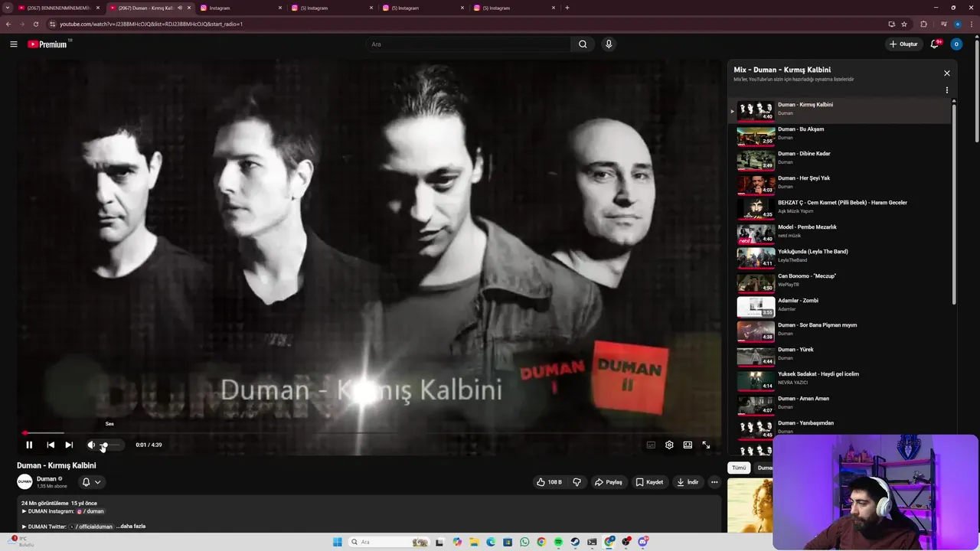Open browser extensions puzzle icon

923,24
